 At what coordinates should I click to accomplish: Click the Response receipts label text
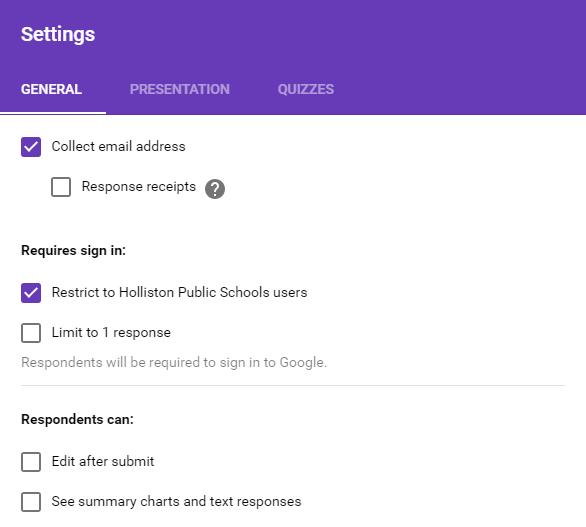click(139, 187)
